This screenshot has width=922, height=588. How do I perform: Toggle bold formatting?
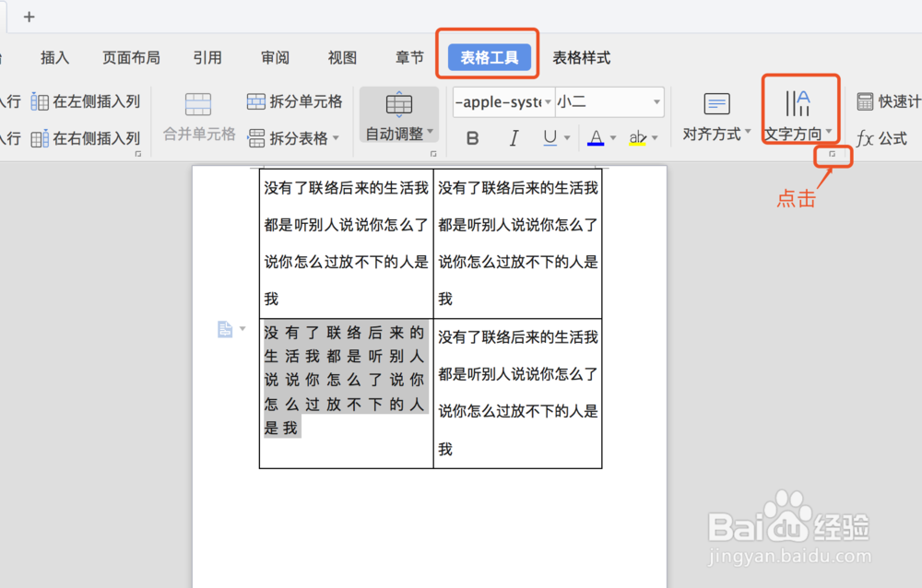[471, 137]
